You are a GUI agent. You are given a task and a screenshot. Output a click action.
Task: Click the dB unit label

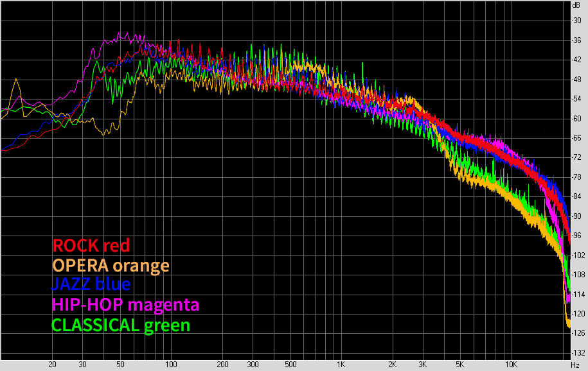coord(576,5)
